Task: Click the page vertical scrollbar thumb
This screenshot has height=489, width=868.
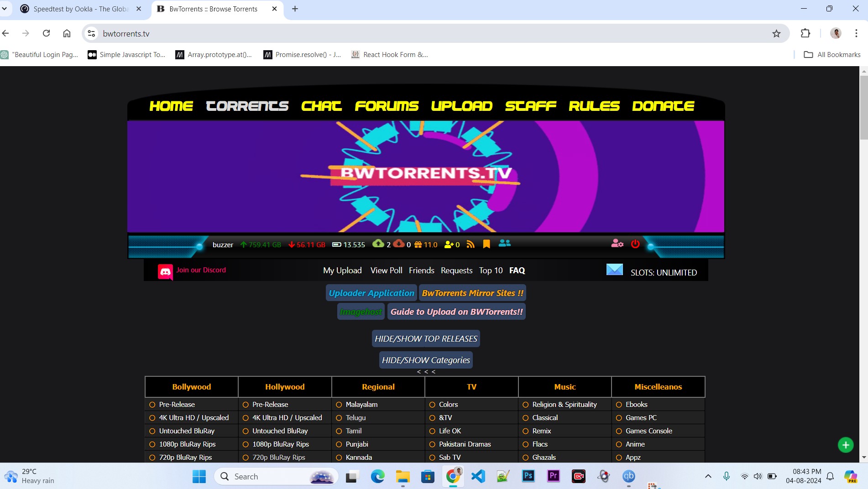Action: pos(863,107)
